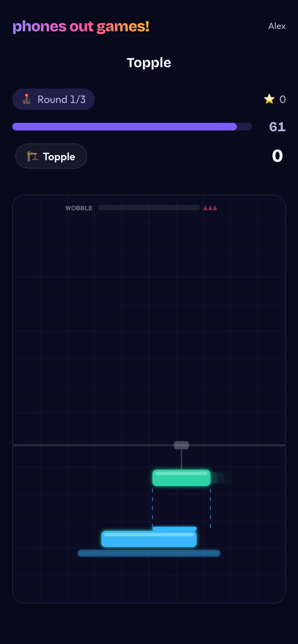Image resolution: width=298 pixels, height=644 pixels.
Task: Open the Alex player profile
Action: pos(277,26)
